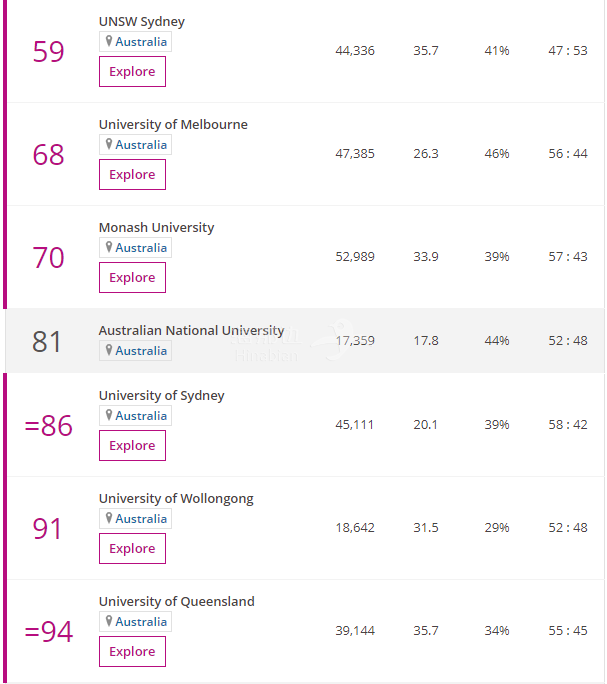Screen dimensions: 607x684
Task: Select the Australian National University title
Action: tap(192, 330)
